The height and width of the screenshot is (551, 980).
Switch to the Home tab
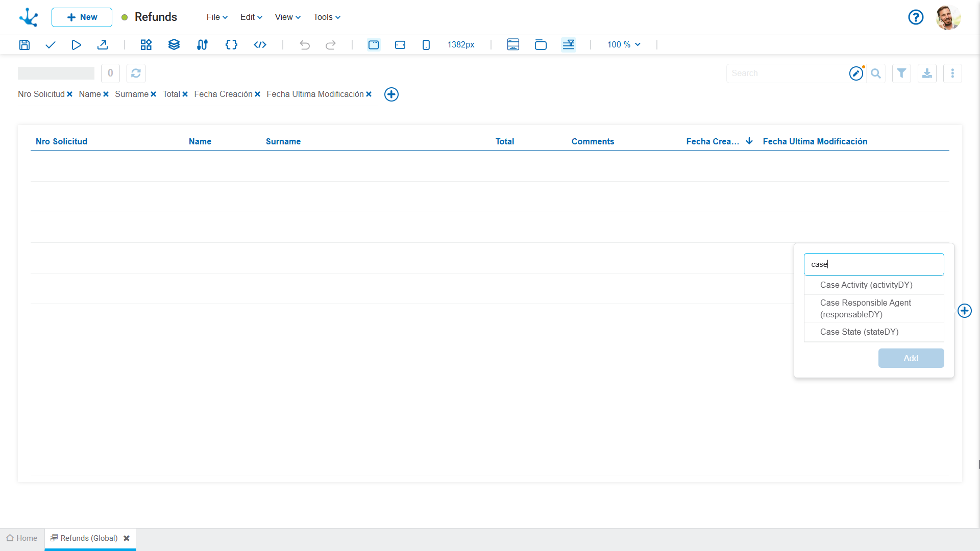coord(22,538)
